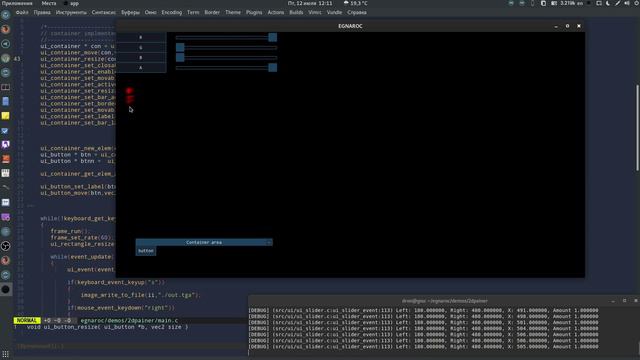The image size is (640, 360).
Task: Open the Vimrc menu
Action: coord(315,12)
